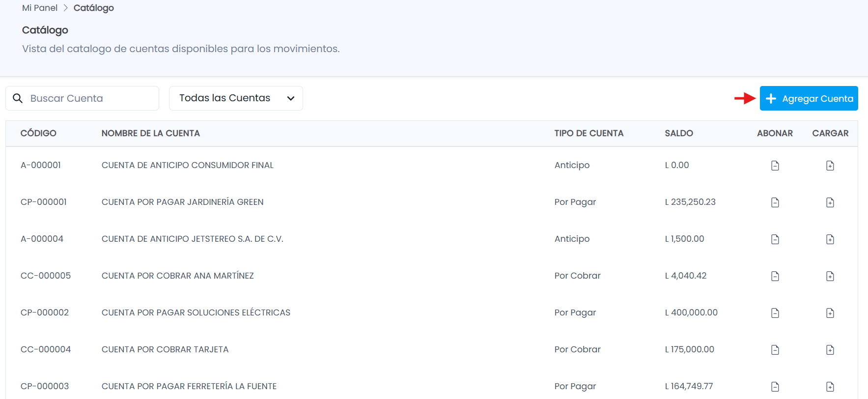Open the Todas las Cuentas dropdown

(x=236, y=98)
